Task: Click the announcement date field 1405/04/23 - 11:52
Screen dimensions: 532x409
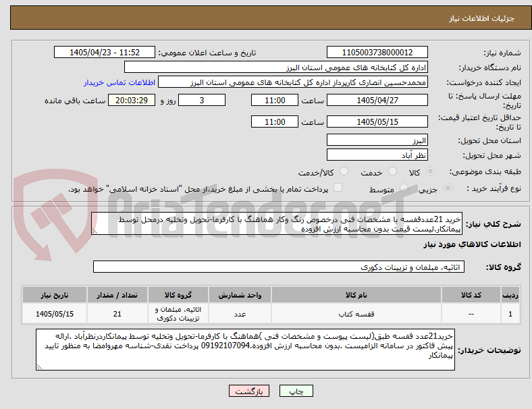Action: point(105,52)
